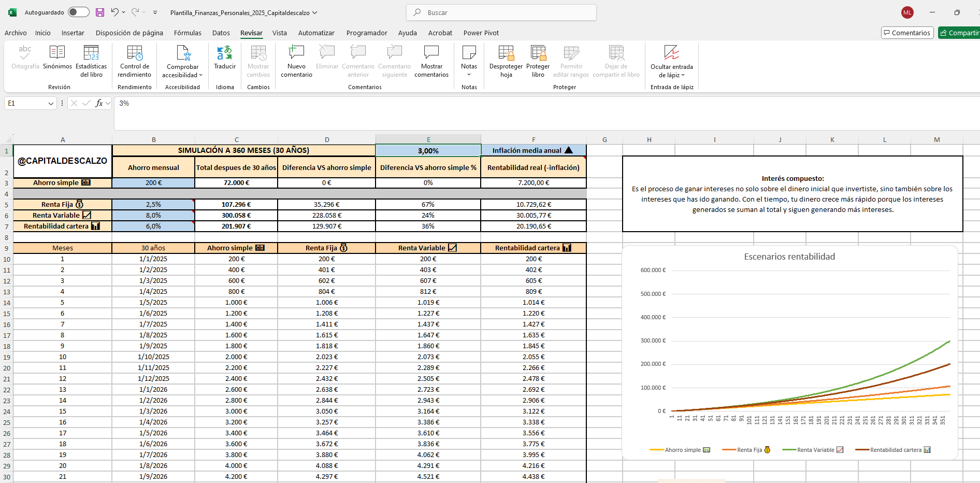The height and width of the screenshot is (483, 980).
Task: Open the Name Box dropdown arrow
Action: tap(51, 104)
